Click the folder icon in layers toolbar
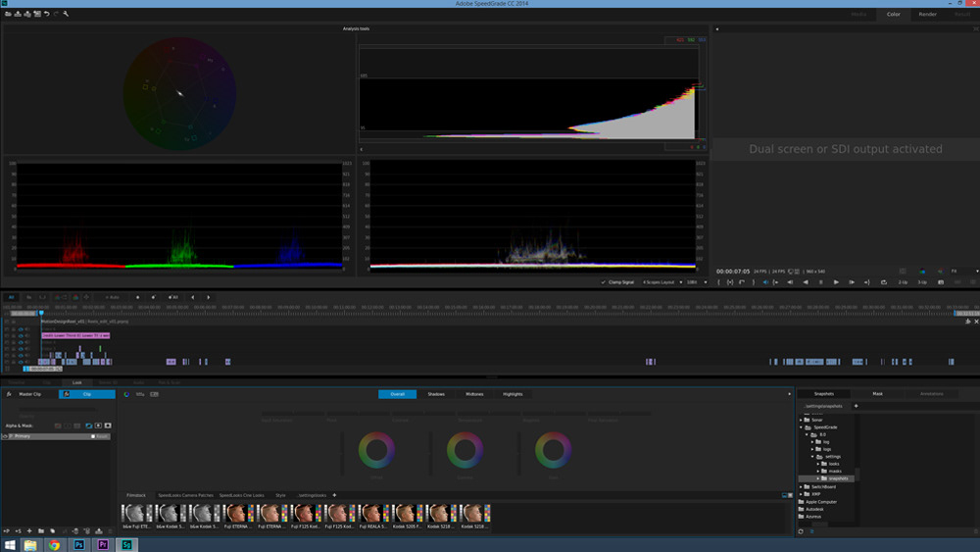The width and height of the screenshot is (980, 552). tap(40, 531)
